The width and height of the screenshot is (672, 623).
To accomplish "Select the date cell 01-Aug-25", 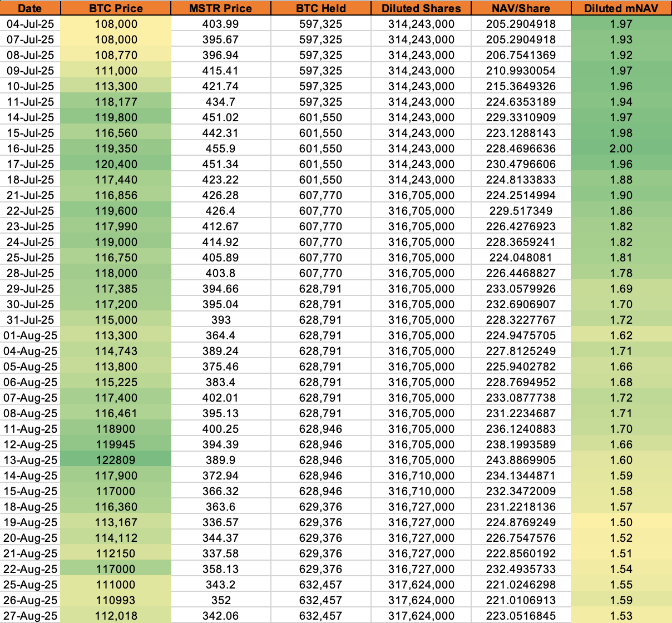I will click(x=29, y=335).
